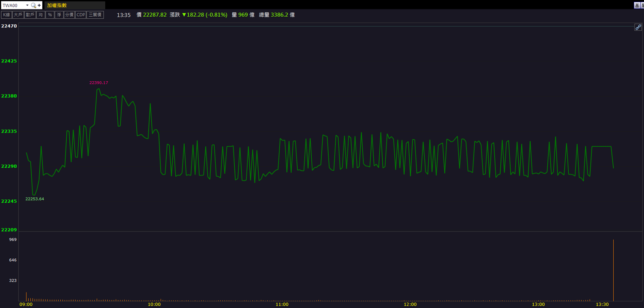Open the TWA00 symbol dropdown arrow
The image size is (644, 308).
tap(27, 5)
